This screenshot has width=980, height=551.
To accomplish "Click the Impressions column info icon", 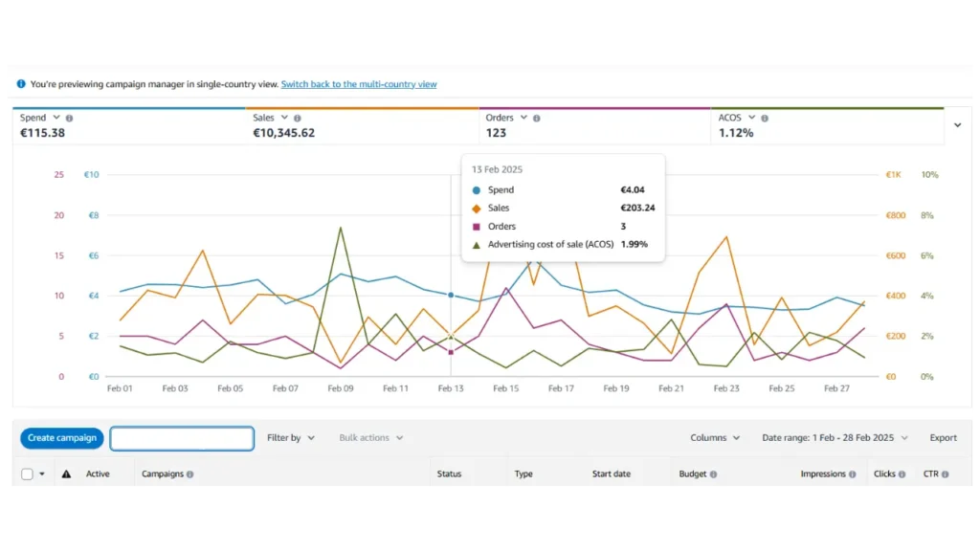I will [x=854, y=474].
